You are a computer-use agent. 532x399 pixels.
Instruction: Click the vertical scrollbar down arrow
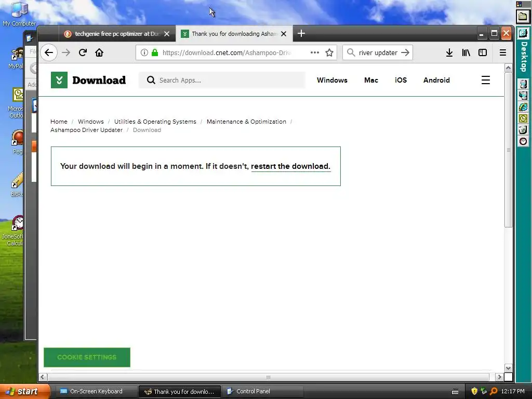(508, 368)
